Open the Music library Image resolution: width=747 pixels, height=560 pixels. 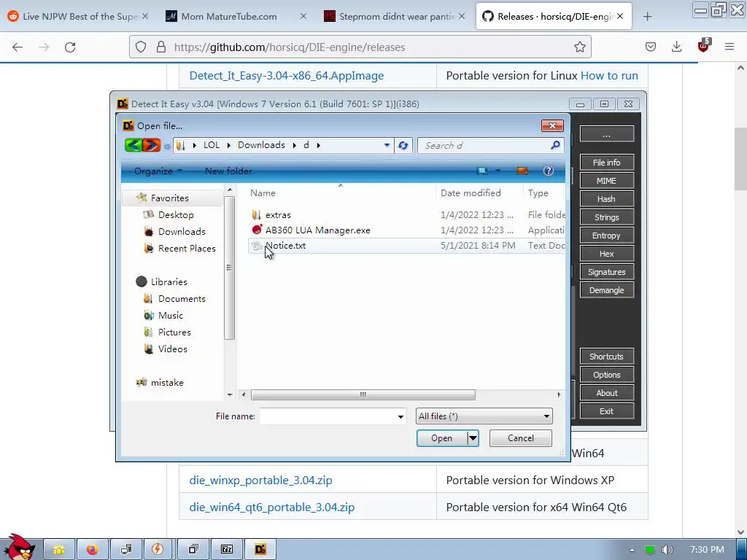(170, 315)
